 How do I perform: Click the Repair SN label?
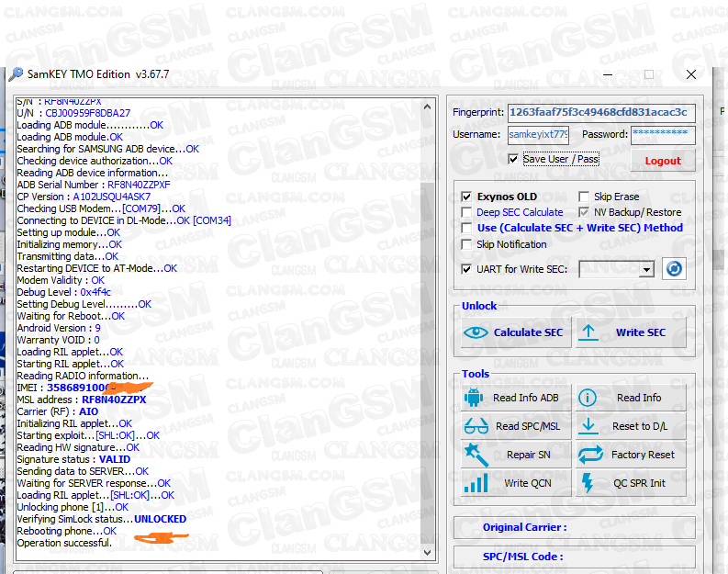click(x=529, y=455)
